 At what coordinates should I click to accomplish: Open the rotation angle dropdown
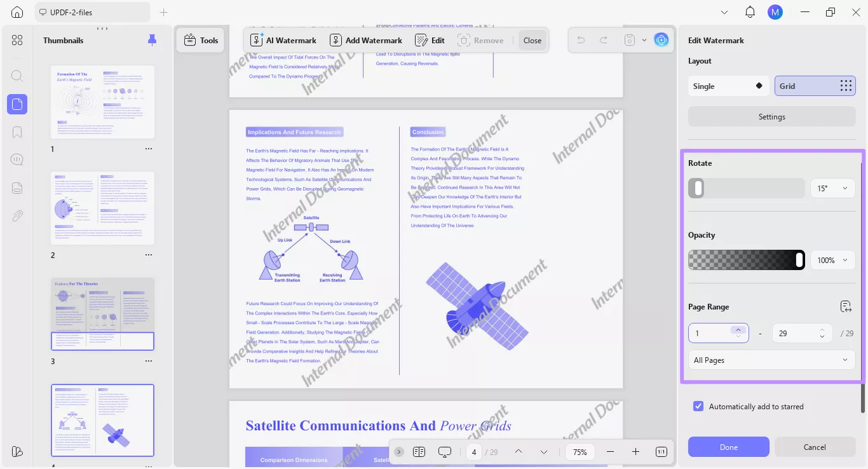tap(832, 188)
